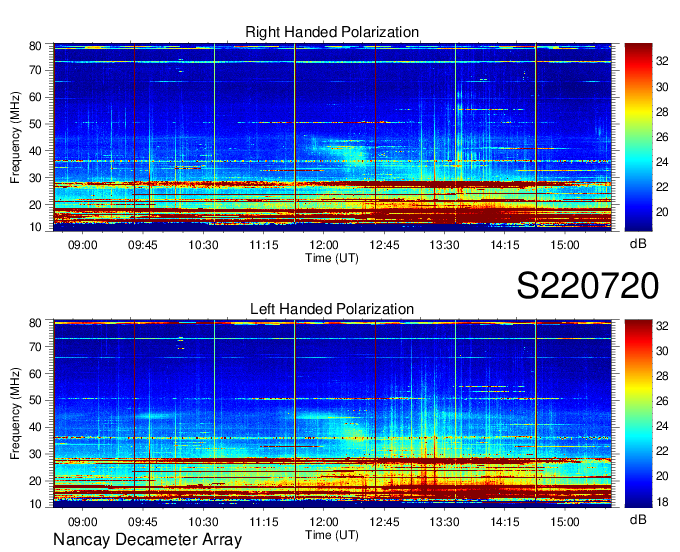Select the S220720 date label
The width and height of the screenshot is (680, 552).
588,286
